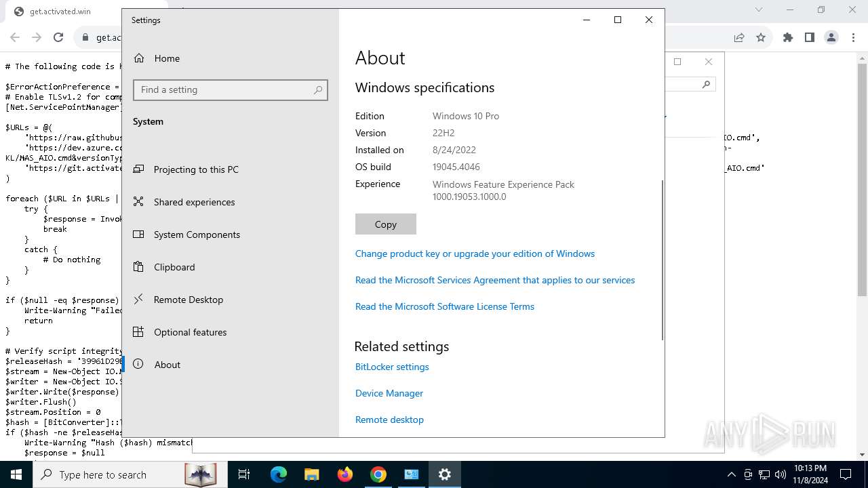This screenshot has height=488, width=868.
Task: Open Microsoft Software License Terms link
Action: (445, 306)
